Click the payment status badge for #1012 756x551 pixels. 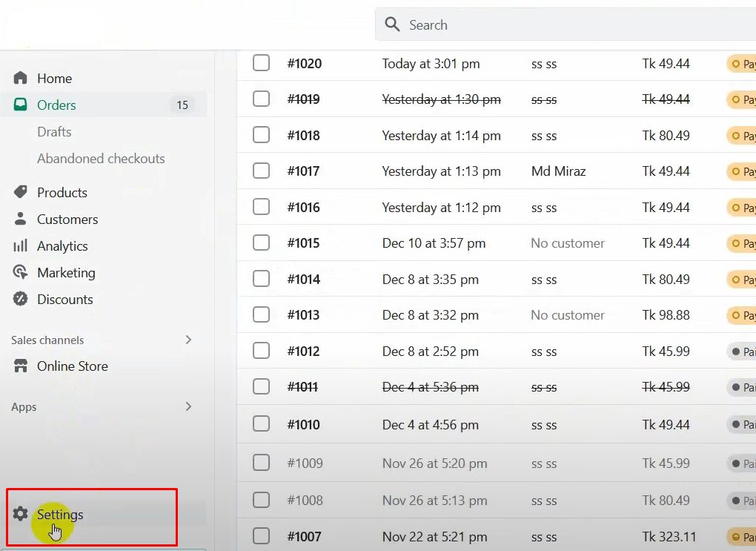(x=741, y=352)
